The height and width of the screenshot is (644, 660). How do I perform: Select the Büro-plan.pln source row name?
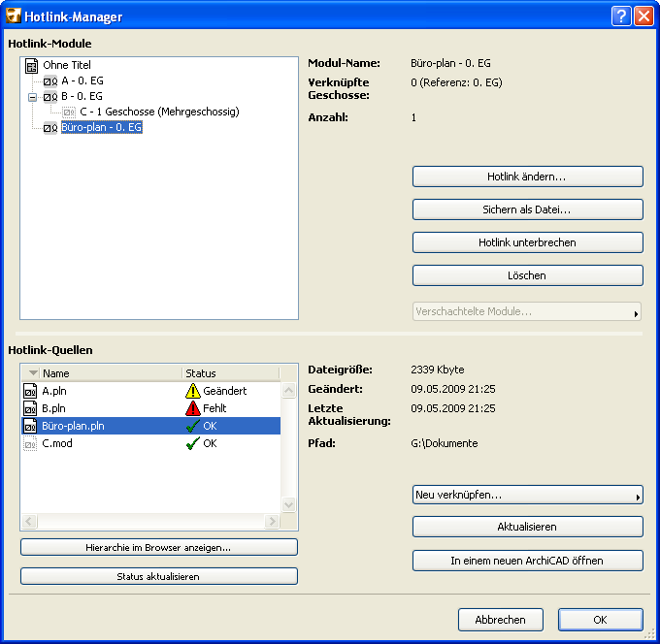(x=73, y=426)
